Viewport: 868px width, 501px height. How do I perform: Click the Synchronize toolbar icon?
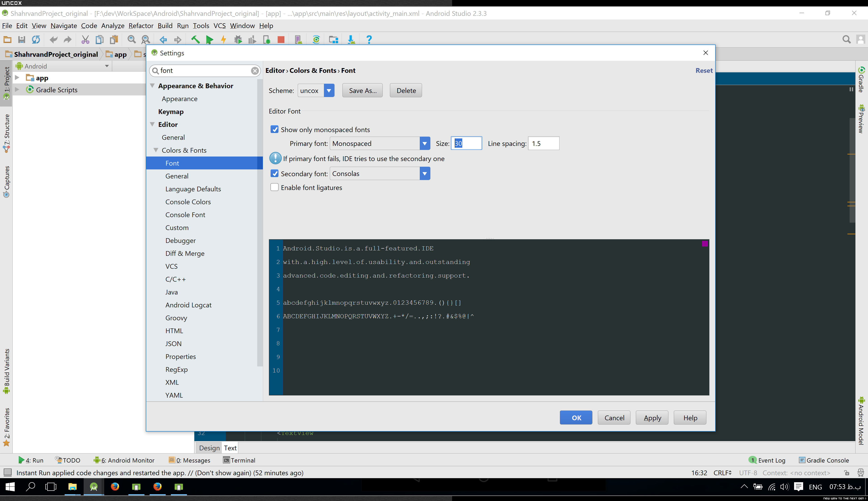(x=36, y=40)
